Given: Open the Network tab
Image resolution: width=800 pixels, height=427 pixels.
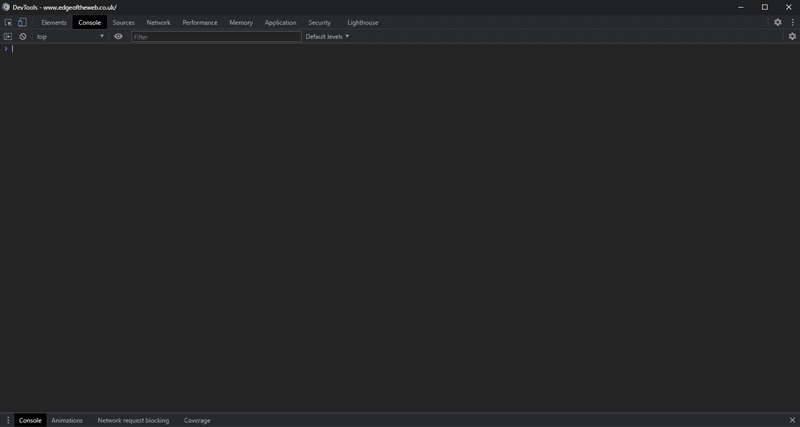Looking at the screenshot, I should tap(158, 22).
